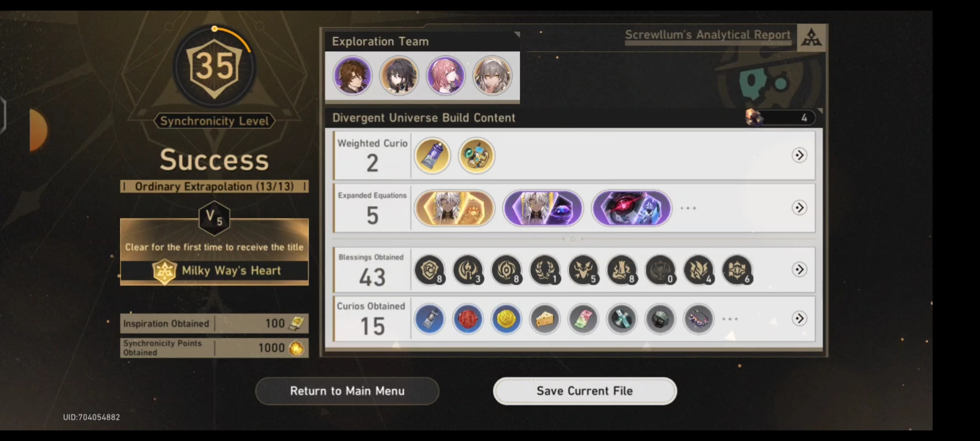This screenshot has width=980, height=441.
Task: Select the pink-haired character portrait
Action: [446, 76]
